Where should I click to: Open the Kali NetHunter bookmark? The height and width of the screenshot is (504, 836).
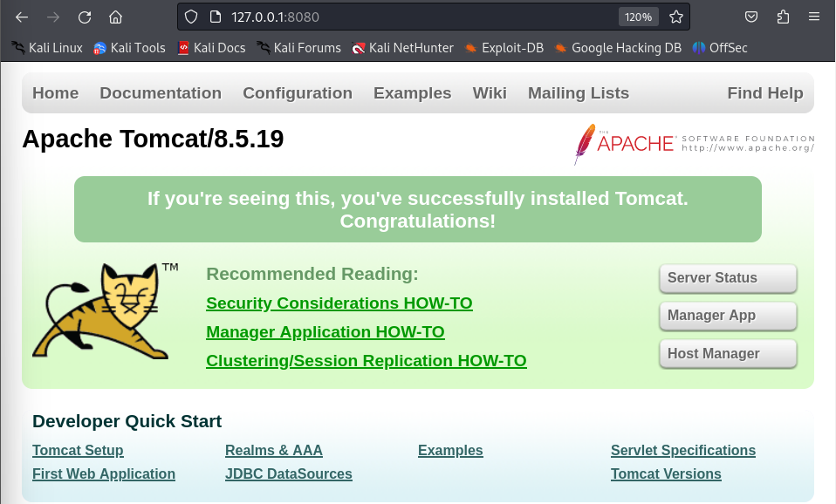(402, 48)
